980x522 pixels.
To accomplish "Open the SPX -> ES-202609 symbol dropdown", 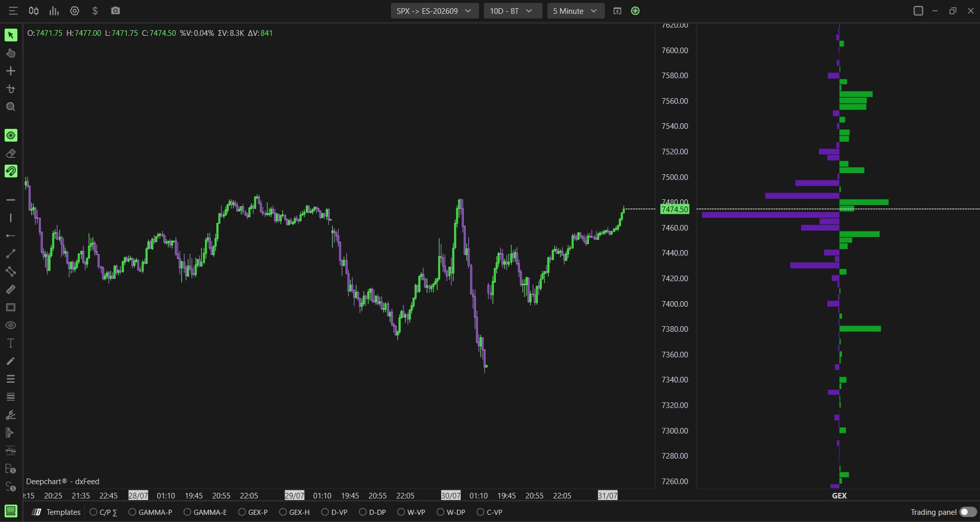I will pyautogui.click(x=435, y=11).
